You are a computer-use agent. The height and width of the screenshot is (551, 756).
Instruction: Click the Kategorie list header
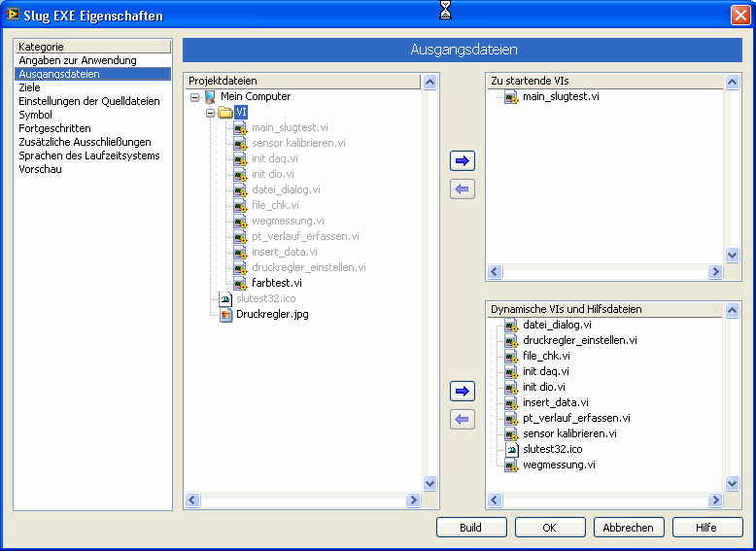coord(92,47)
